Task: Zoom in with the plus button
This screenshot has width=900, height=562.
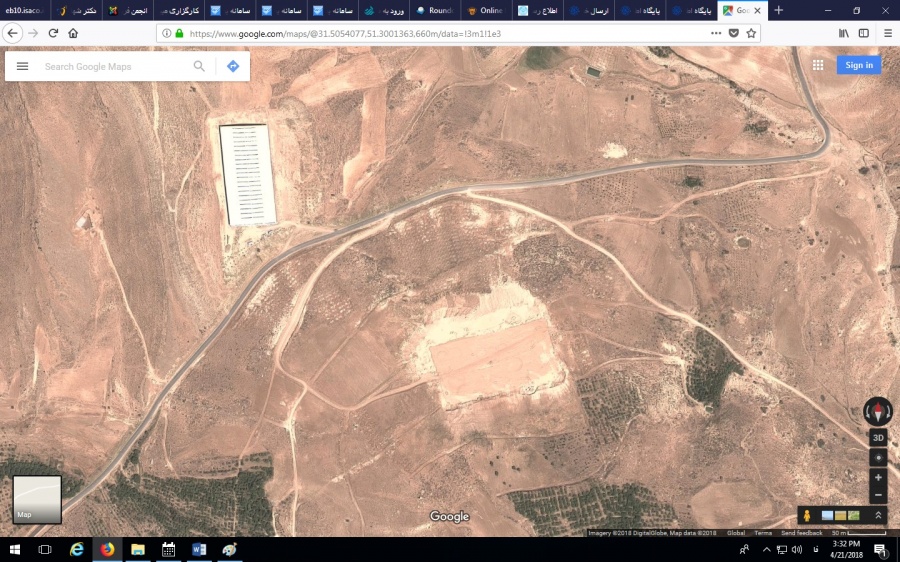Action: 878,477
